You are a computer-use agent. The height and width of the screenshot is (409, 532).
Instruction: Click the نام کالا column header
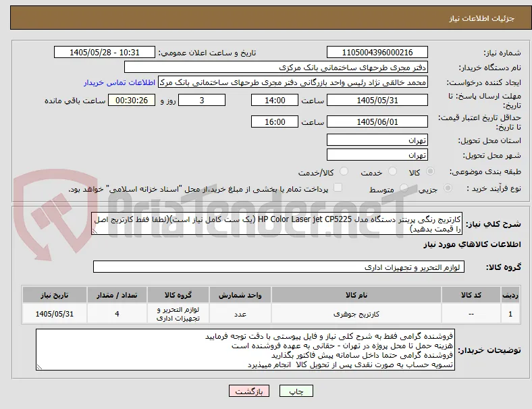[356, 295]
